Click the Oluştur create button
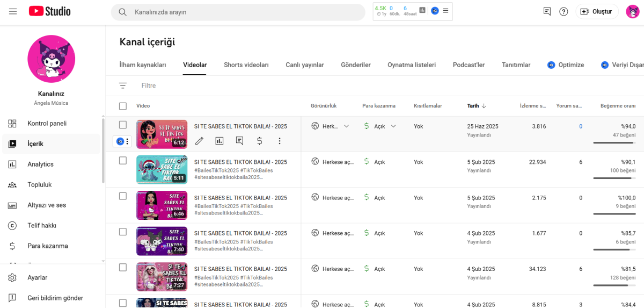This screenshot has width=644, height=308. click(597, 11)
